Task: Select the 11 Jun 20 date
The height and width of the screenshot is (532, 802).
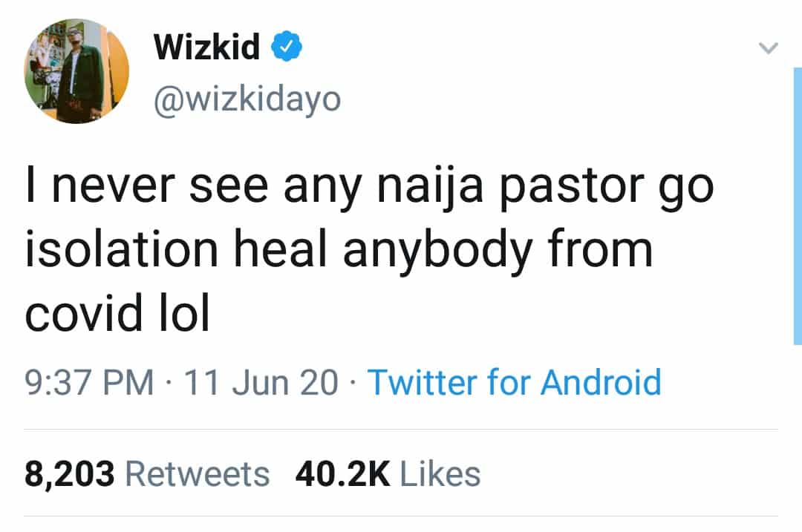Action: [x=261, y=383]
